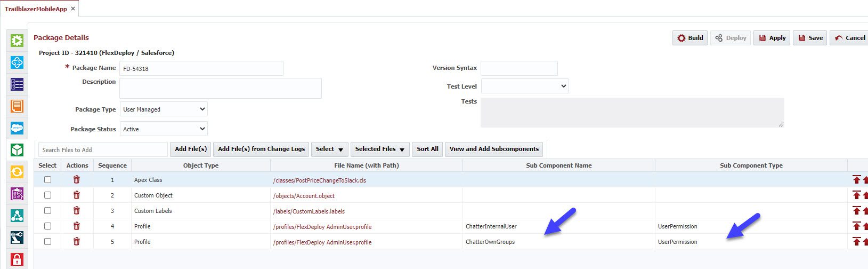Image resolution: width=868 pixels, height=269 pixels.
Task: Open the Test Level dropdown
Action: (525, 86)
